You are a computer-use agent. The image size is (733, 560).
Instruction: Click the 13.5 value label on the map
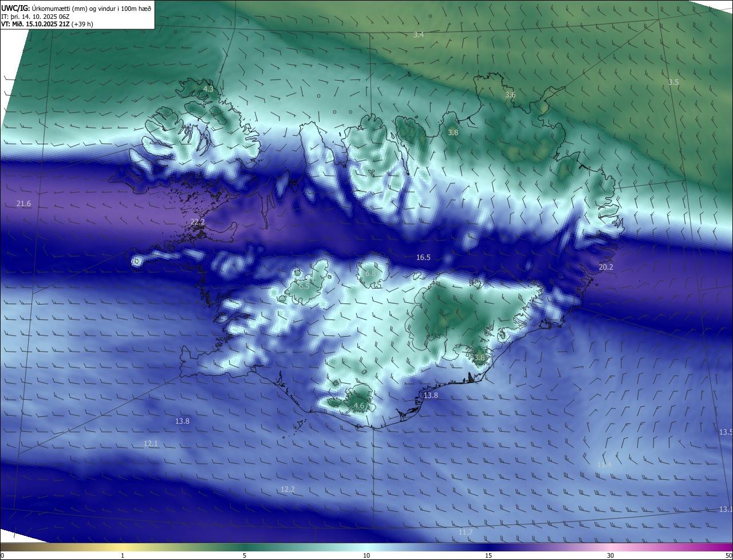[726, 432]
